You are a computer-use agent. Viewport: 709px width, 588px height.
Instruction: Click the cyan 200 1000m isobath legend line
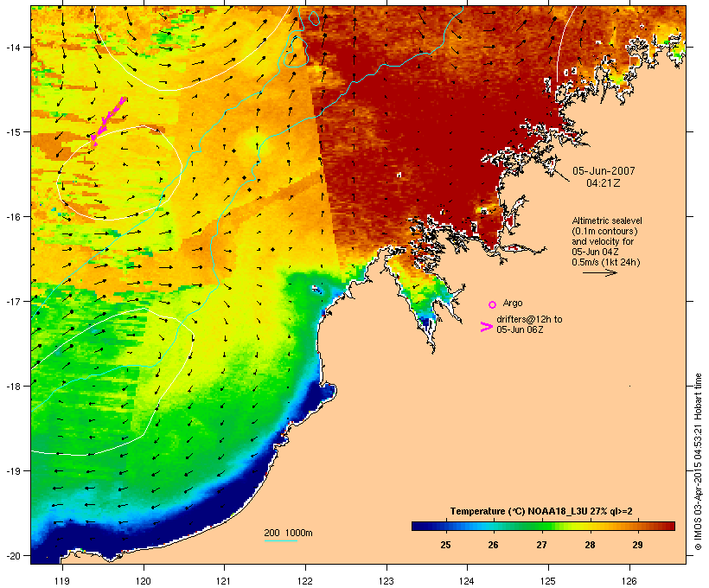click(x=281, y=540)
